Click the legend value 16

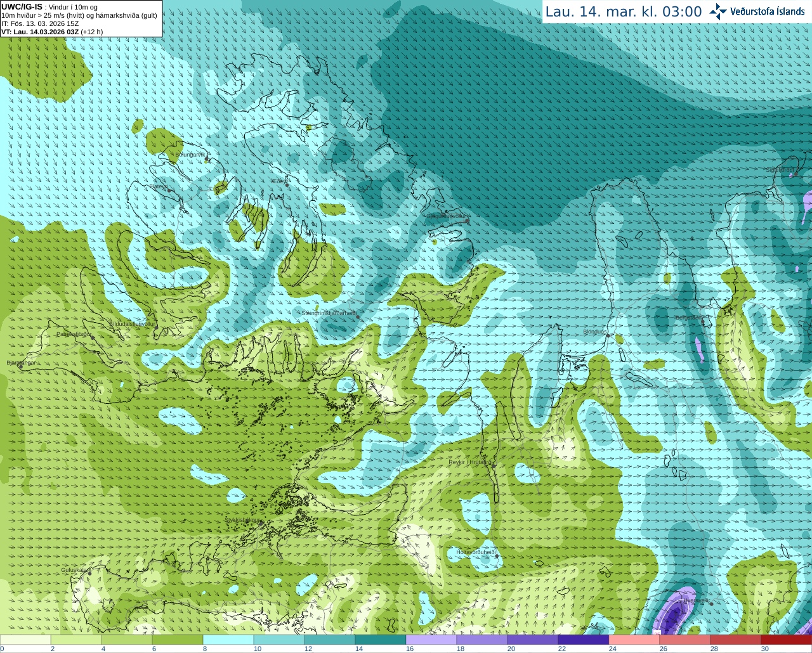point(410,649)
